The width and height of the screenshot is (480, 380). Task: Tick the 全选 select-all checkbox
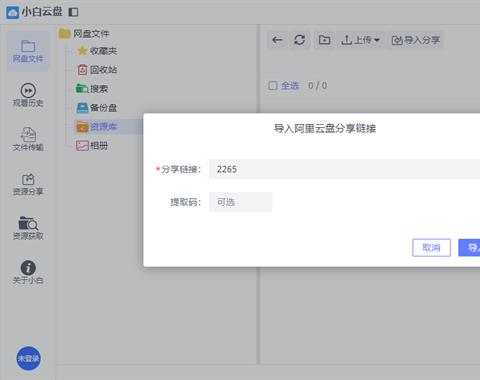[273, 86]
